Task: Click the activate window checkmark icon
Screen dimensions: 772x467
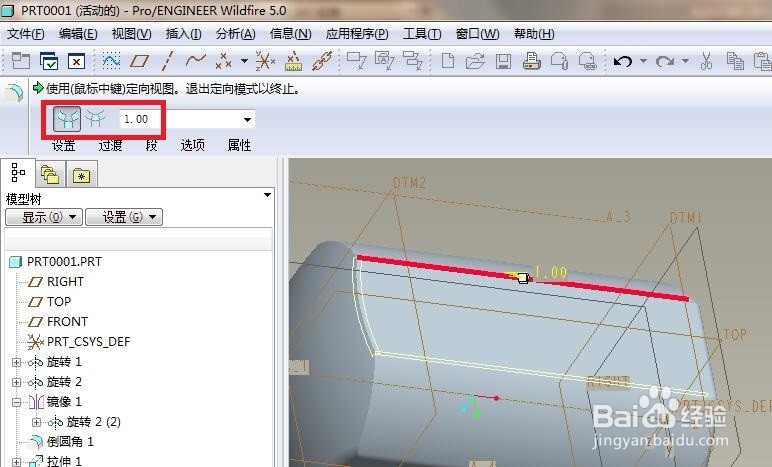Action: pyautogui.click(x=49, y=61)
